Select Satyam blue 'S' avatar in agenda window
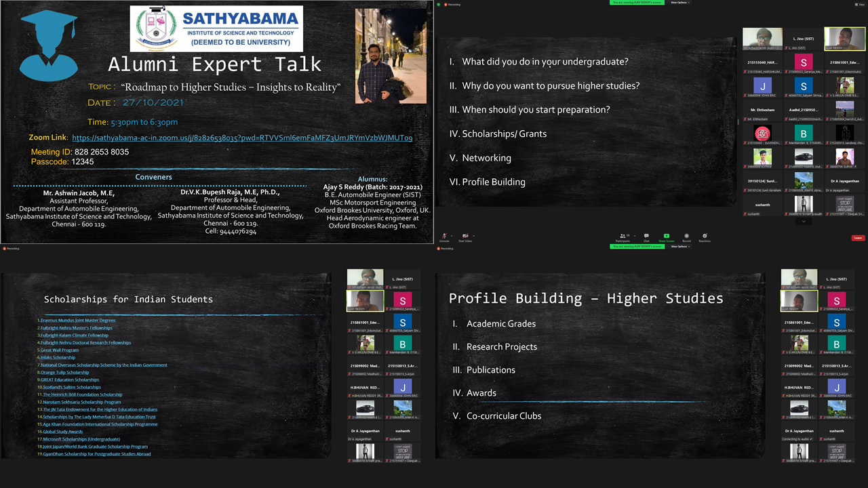This screenshot has height=488, width=868. point(803,87)
